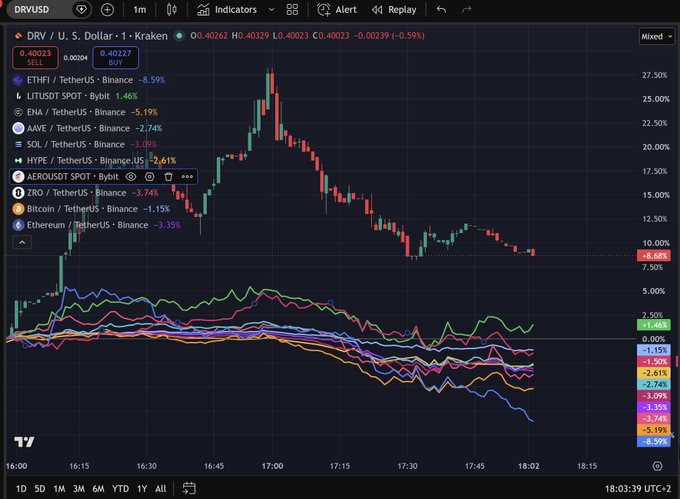Click the +1.46% green scale label
This screenshot has width=680, height=499.
654,325
